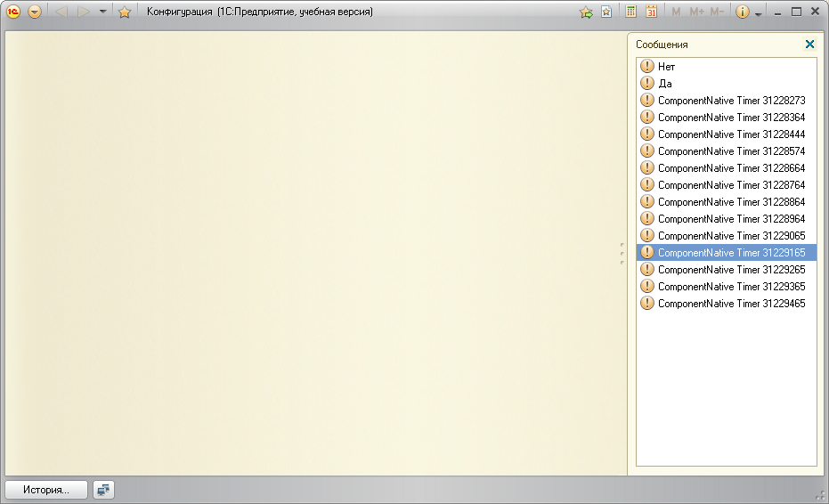Select message ComponentNative Timer 31228364
The image size is (829, 504).
coord(727,118)
